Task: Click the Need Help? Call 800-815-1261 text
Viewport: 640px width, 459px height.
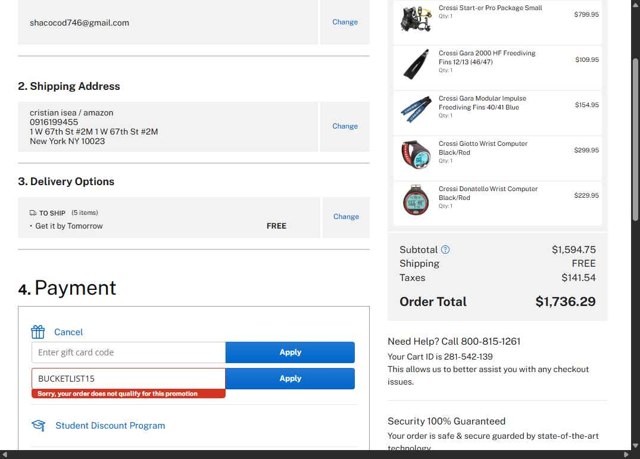Action: pos(454,341)
